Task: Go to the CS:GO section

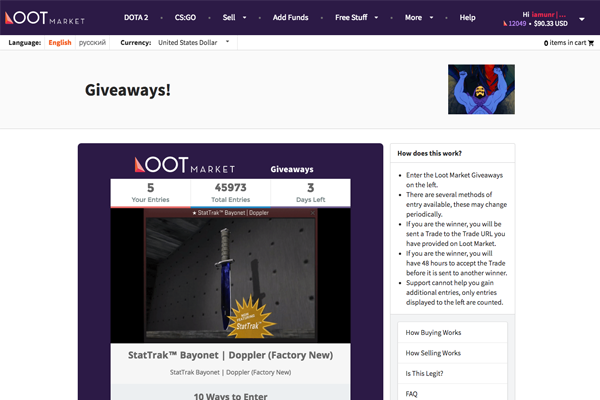Action: tap(185, 18)
